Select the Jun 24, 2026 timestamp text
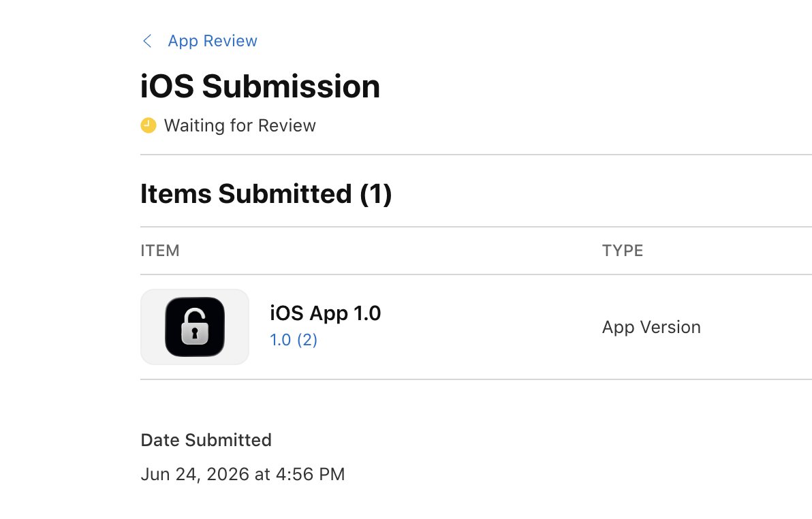This screenshot has width=812, height=519. point(243,474)
